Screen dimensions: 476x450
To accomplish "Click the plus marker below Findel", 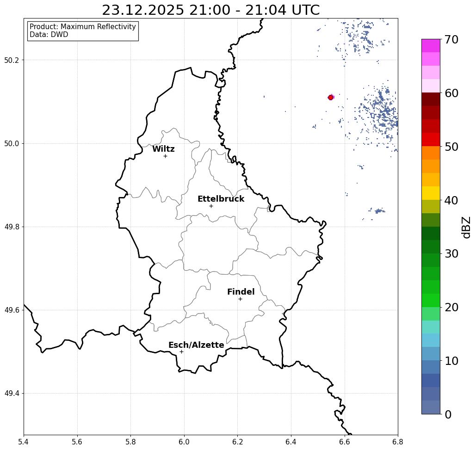I will tap(240, 299).
